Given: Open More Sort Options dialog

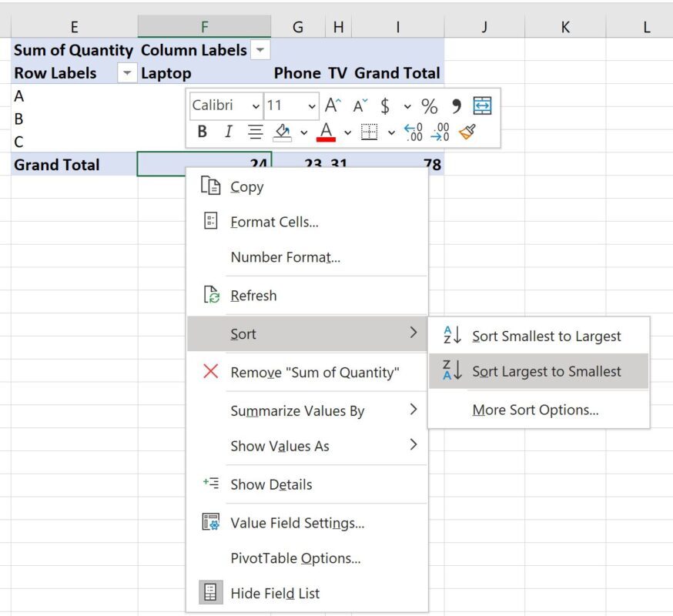Looking at the screenshot, I should click(x=537, y=410).
